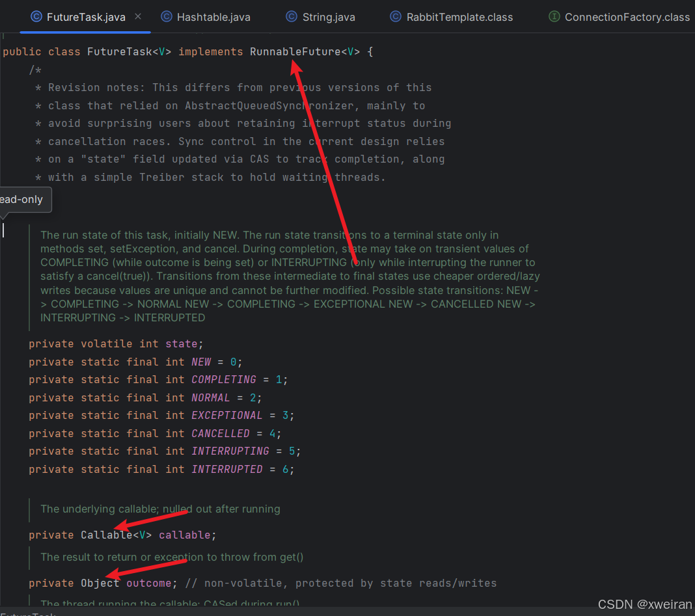This screenshot has width=695, height=616.
Task: Click the class icon on String.java tab
Action: tap(291, 18)
